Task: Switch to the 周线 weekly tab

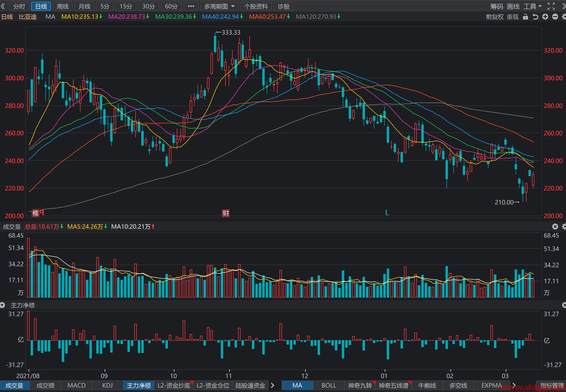Action: pyautogui.click(x=63, y=6)
